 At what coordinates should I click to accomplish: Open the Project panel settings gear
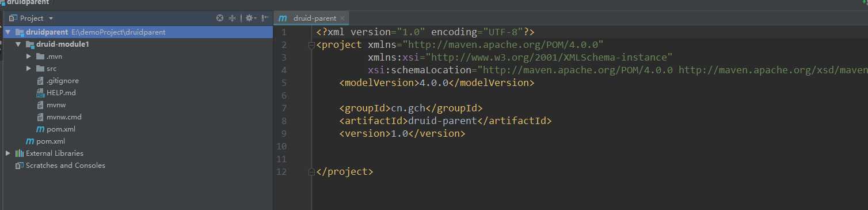pos(250,18)
